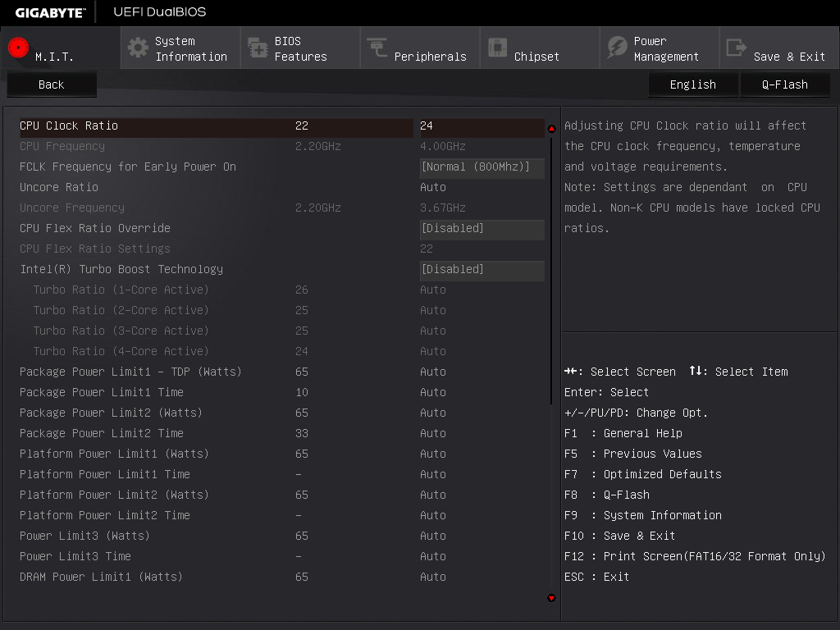Image resolution: width=840 pixels, height=630 pixels.
Task: Click the red scroll-up arrow
Action: click(551, 129)
